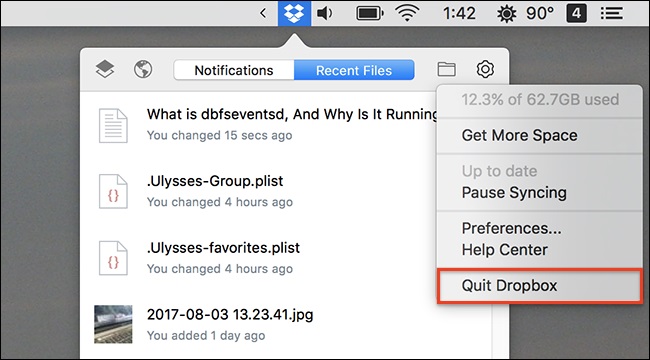Open Notification Center list icon
The height and width of the screenshot is (360, 650).
pyautogui.click(x=612, y=13)
